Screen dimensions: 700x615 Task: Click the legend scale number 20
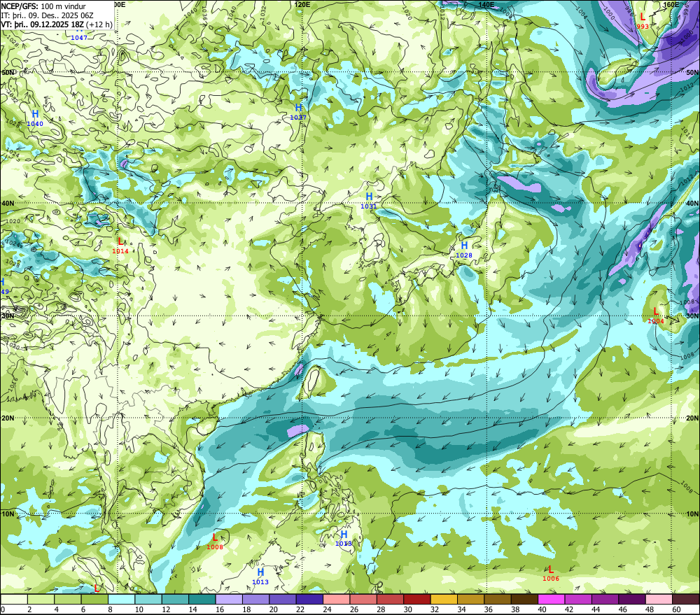tap(273, 609)
